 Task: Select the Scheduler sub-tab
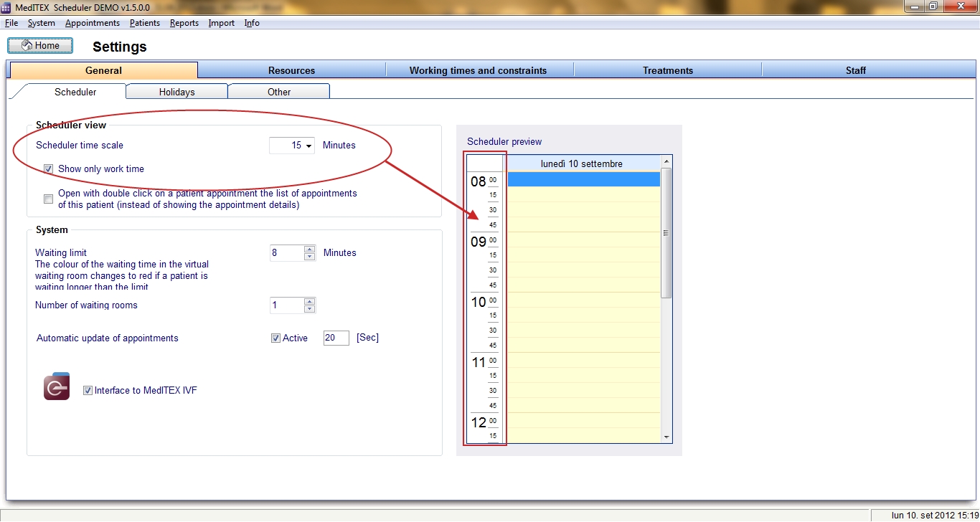pos(75,92)
